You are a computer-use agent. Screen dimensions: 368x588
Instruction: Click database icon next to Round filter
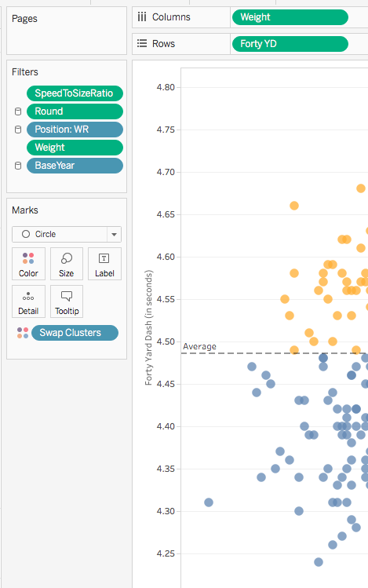click(17, 111)
